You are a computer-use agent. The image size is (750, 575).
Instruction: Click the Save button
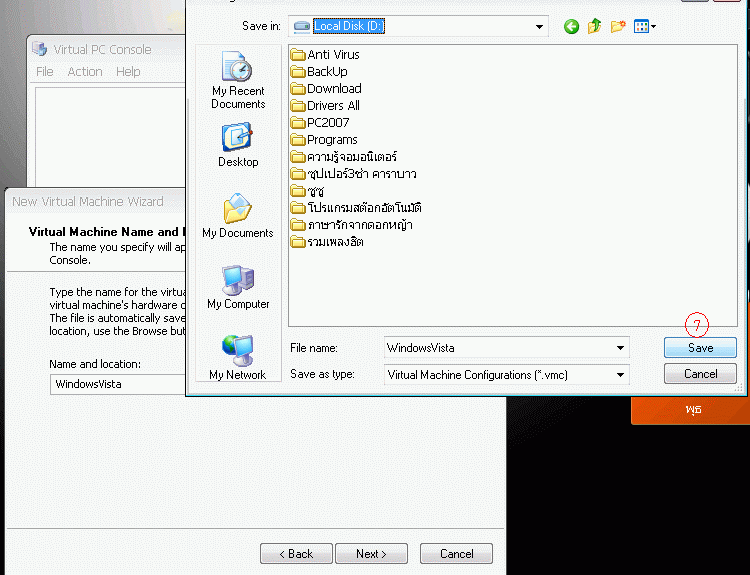[x=700, y=348]
